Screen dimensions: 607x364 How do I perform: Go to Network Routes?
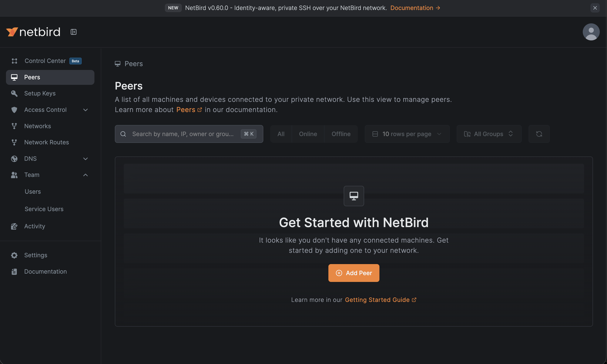pyautogui.click(x=46, y=142)
